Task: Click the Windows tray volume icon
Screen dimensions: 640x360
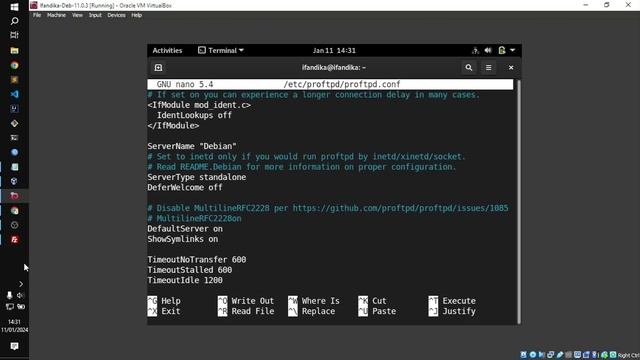Action: tap(20, 295)
